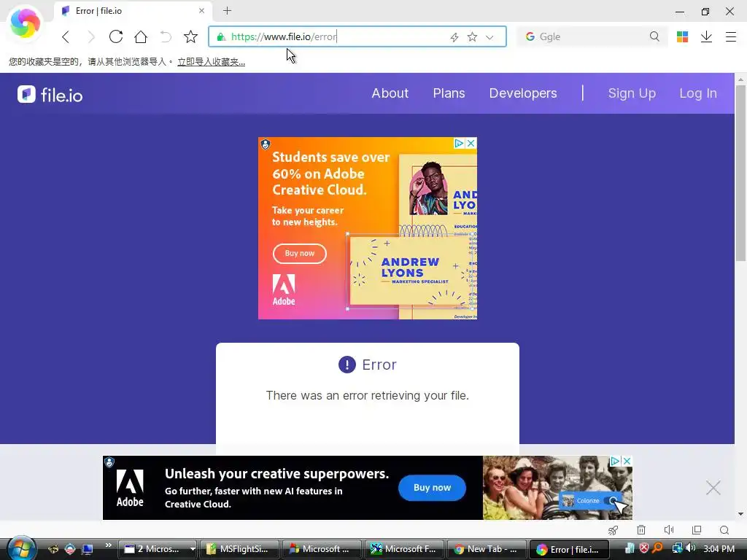
Task: Click the 3:04 PM clock
Action: click(x=719, y=548)
